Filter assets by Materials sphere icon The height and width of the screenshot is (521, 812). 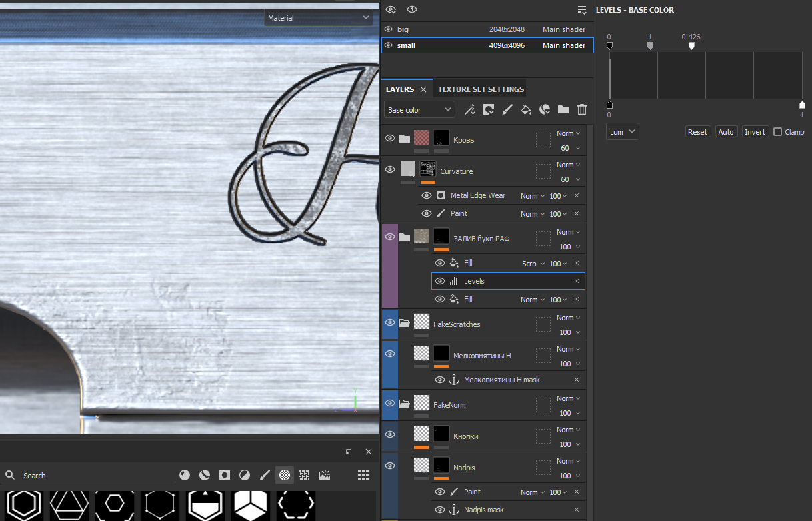point(185,475)
